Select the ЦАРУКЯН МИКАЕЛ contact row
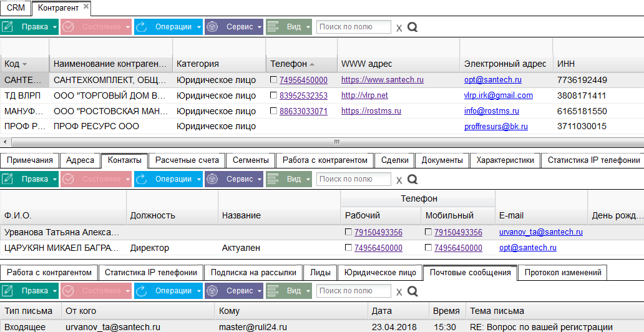 322,248
